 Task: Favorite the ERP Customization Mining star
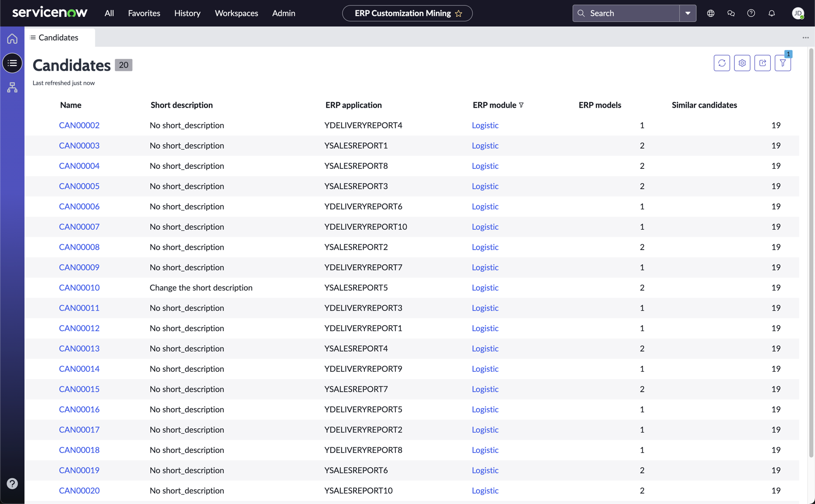point(459,14)
